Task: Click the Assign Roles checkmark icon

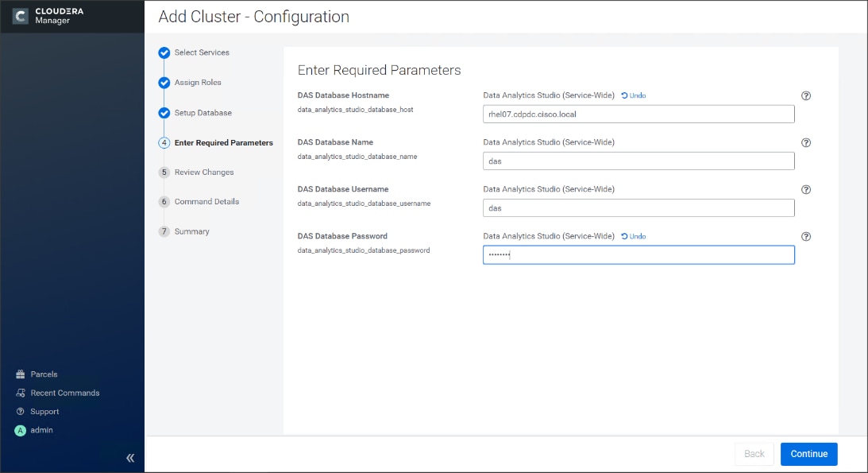Action: coord(164,83)
